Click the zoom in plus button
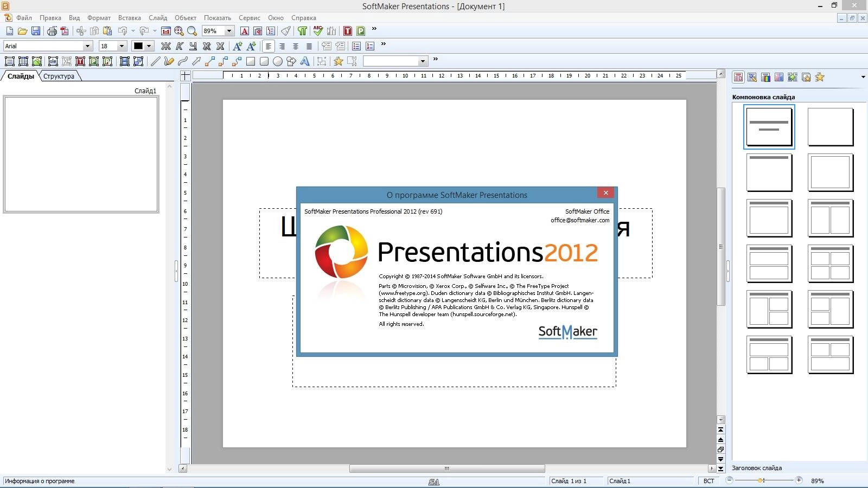Image resolution: width=868 pixels, height=488 pixels. [799, 480]
